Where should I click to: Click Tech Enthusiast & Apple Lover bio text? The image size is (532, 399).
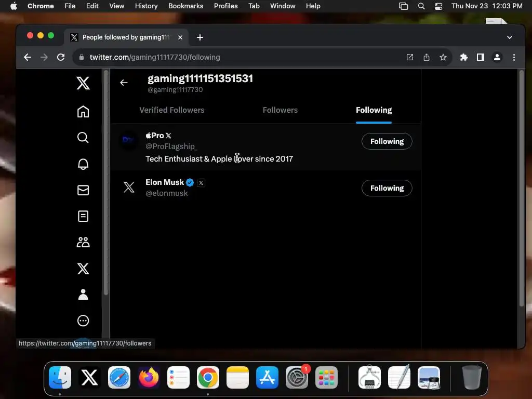coord(219,159)
